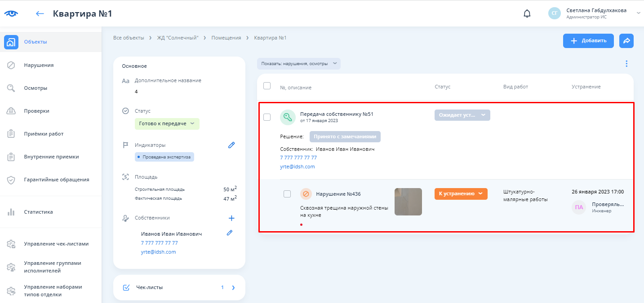Go to Нарушения in the sidebar
The width and height of the screenshot is (644, 303).
click(x=39, y=65)
